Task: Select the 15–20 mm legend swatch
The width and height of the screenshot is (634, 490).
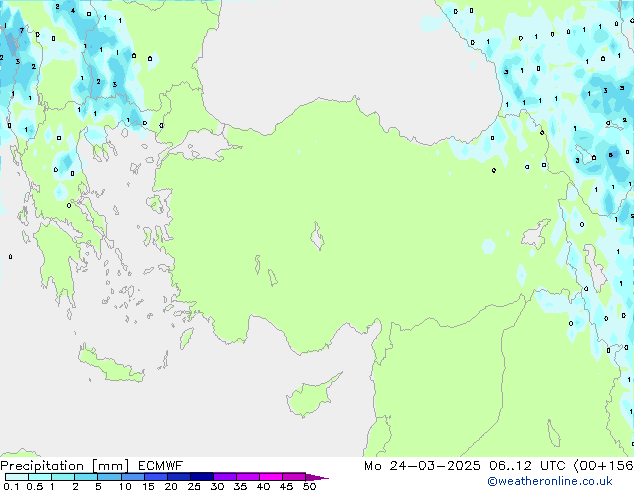Action: point(155,477)
